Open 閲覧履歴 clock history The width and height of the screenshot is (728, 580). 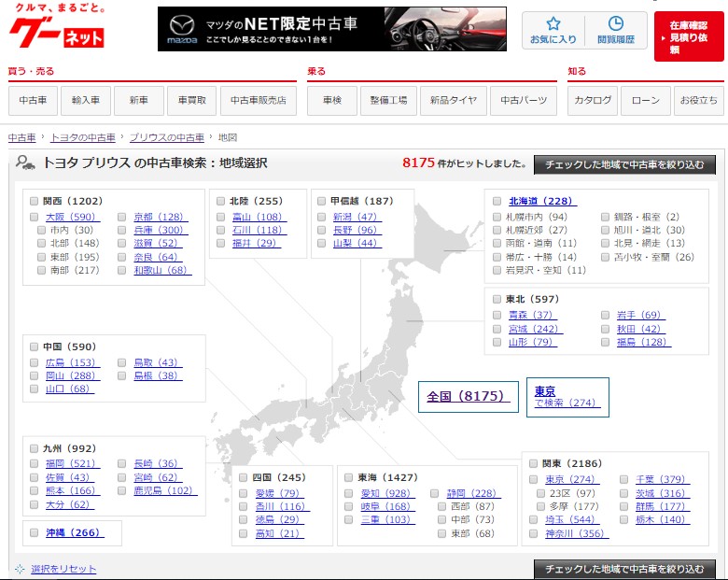pos(615,30)
